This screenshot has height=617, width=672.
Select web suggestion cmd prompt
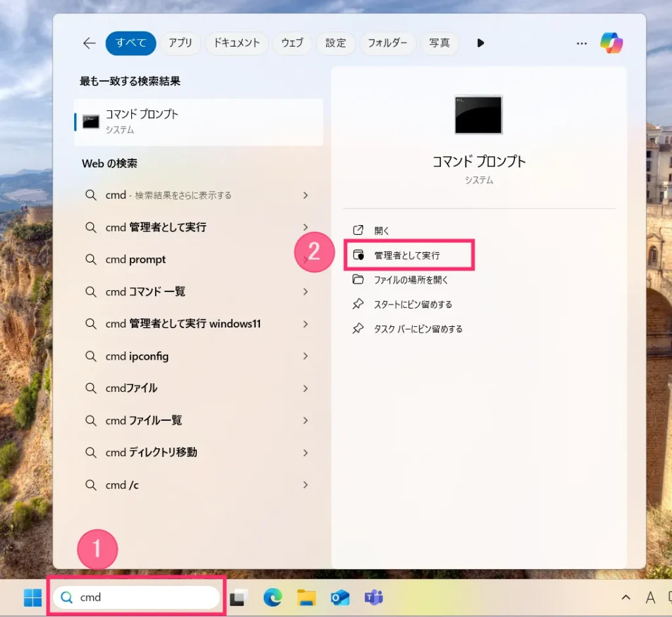(198, 259)
